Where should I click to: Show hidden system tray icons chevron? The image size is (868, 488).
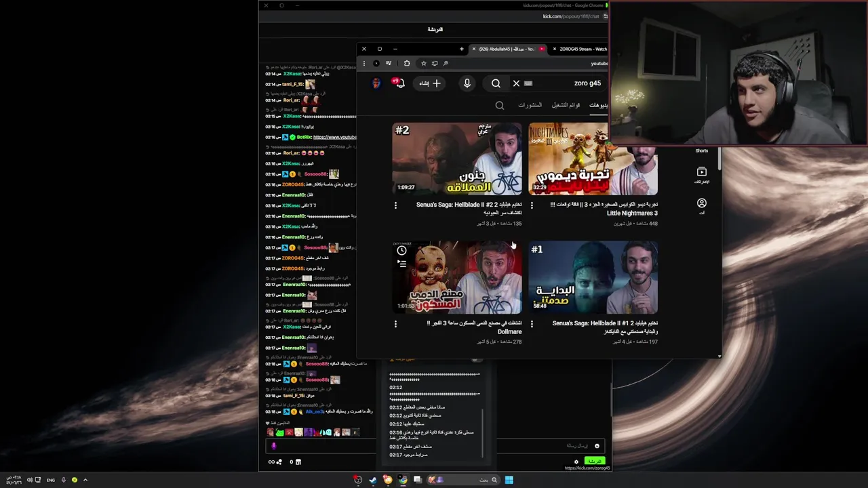coord(85,480)
